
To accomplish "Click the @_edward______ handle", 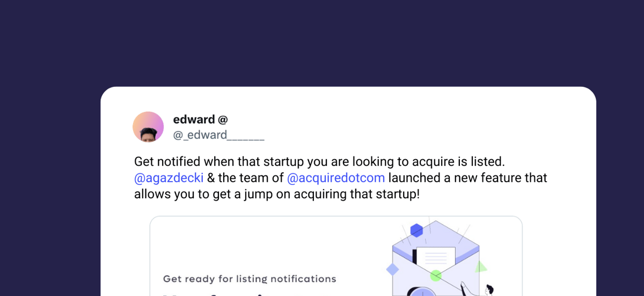I will coord(218,135).
